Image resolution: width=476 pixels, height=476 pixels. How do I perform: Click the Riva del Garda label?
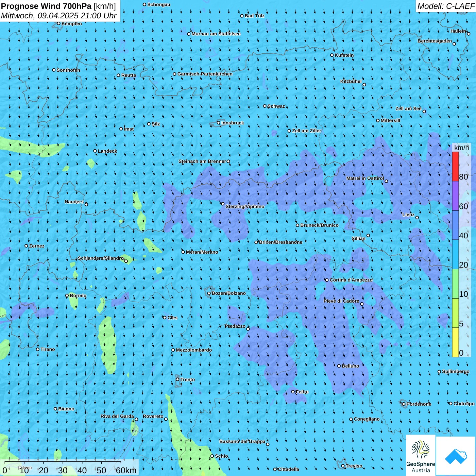[117, 416]
